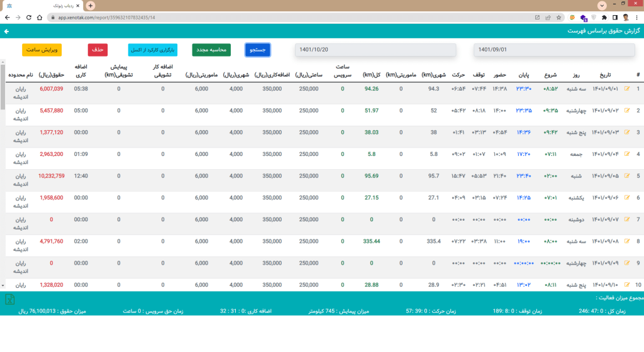Image resolution: width=644 pixels, height=352 pixels.
Task: Bookmark this page with the star icon
Action: (560, 18)
